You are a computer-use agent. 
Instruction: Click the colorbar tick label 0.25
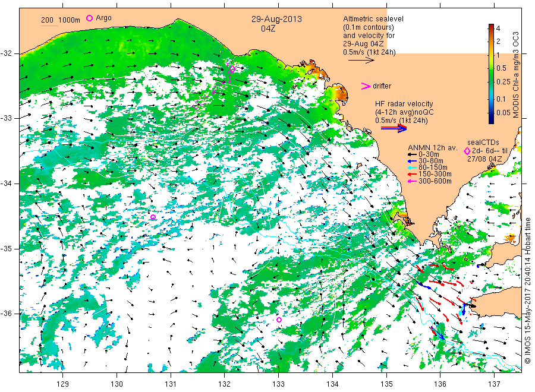(503, 82)
